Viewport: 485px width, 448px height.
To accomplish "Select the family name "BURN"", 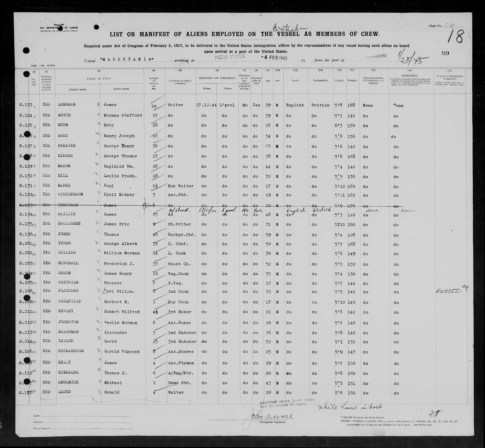I will tap(63, 125).
